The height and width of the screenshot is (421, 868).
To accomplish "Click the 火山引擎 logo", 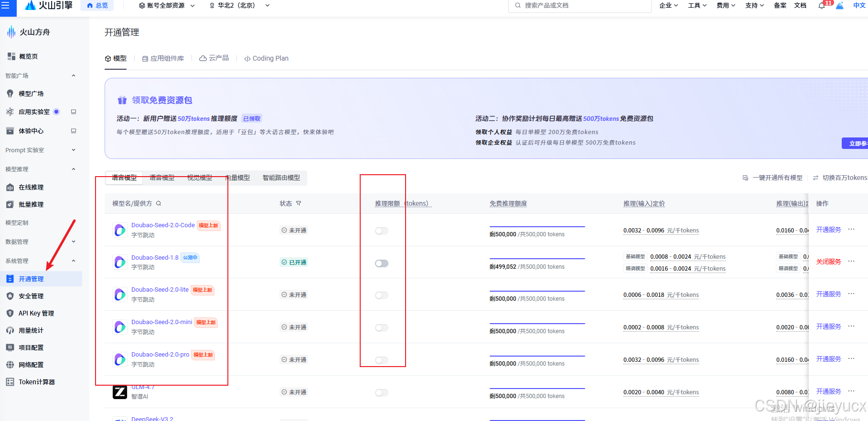I will [x=49, y=5].
